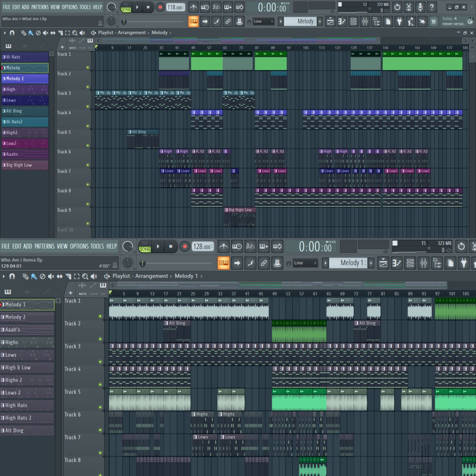Screen dimensions: 476x476
Task: Click the scissors audio editor icon in top window
Action: pos(409,7)
